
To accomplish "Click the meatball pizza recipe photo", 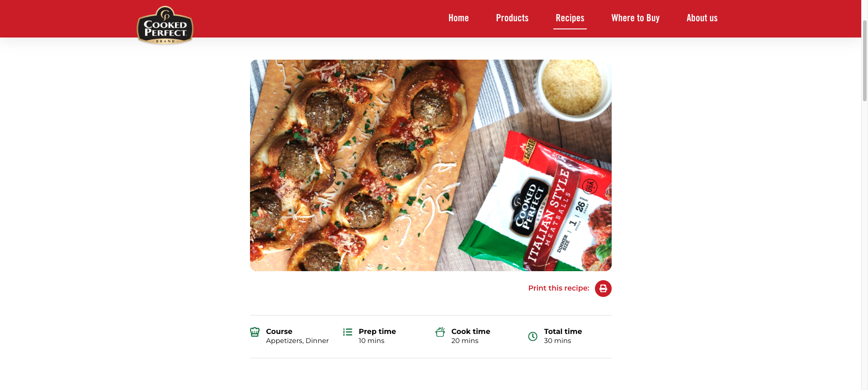I will click(x=431, y=165).
